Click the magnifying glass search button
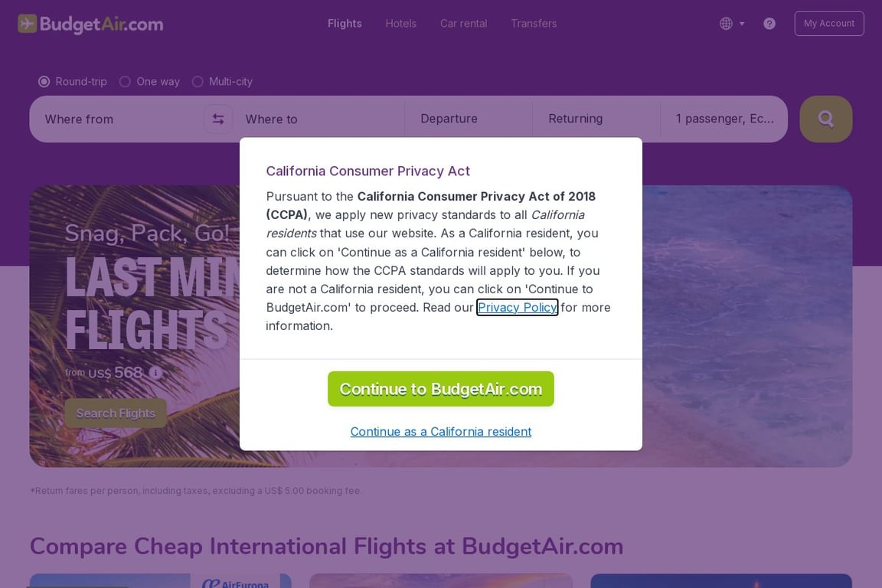882x588 pixels. pyautogui.click(x=825, y=119)
